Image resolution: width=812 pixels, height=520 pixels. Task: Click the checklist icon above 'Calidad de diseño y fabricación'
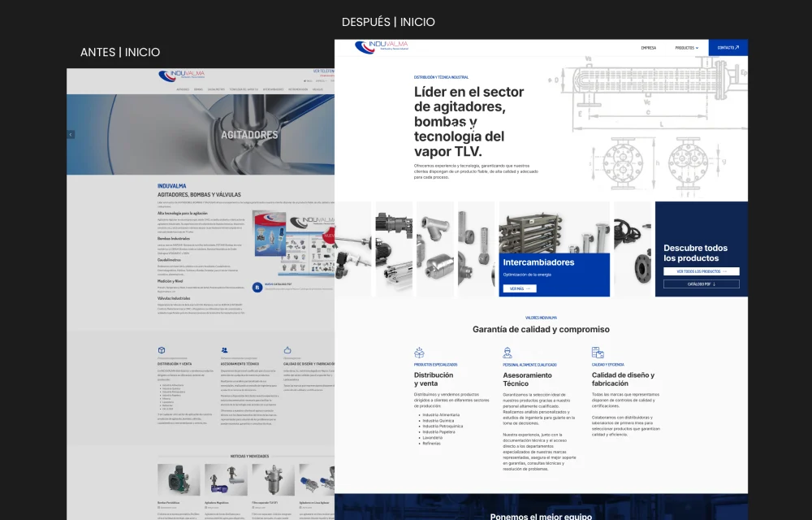598,353
